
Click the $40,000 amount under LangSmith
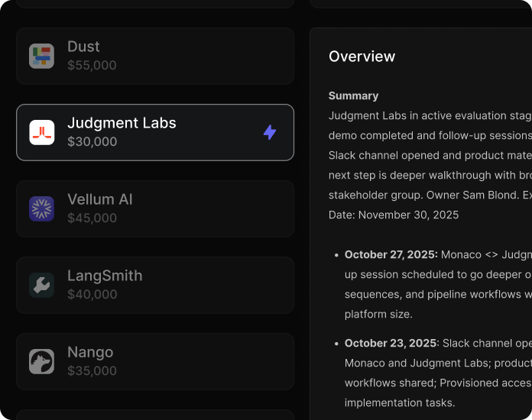pyautogui.click(x=92, y=295)
